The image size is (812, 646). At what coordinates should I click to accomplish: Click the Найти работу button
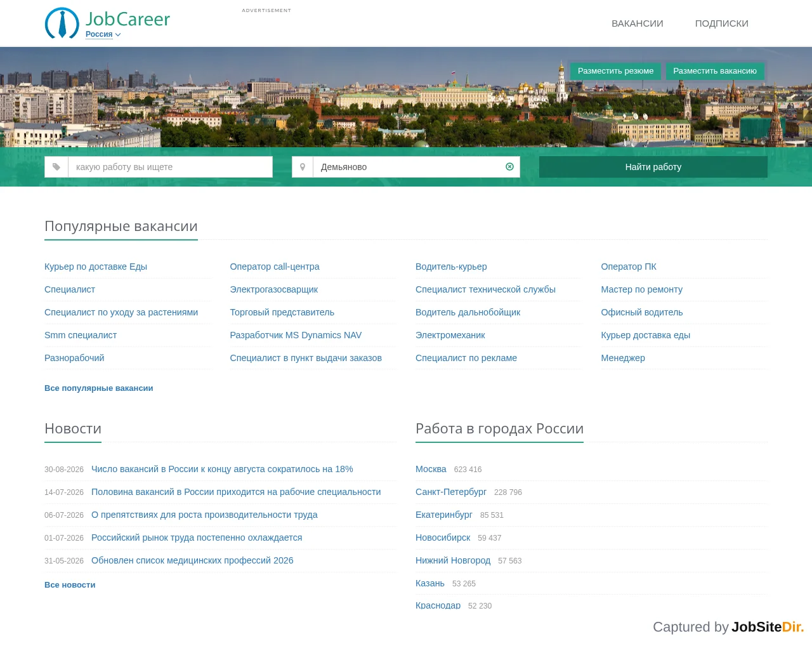pos(653,167)
